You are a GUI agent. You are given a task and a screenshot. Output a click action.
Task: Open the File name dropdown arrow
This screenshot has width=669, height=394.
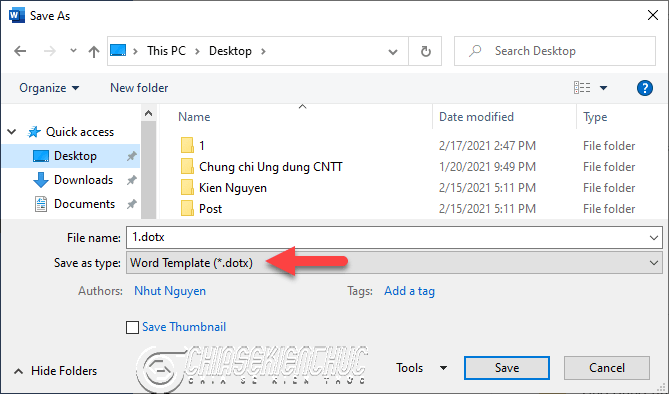tap(654, 238)
